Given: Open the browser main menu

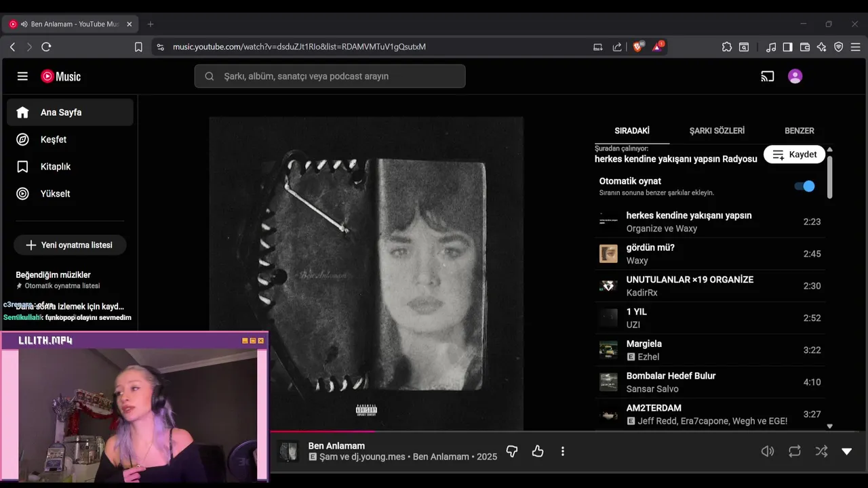Looking at the screenshot, I should [856, 47].
